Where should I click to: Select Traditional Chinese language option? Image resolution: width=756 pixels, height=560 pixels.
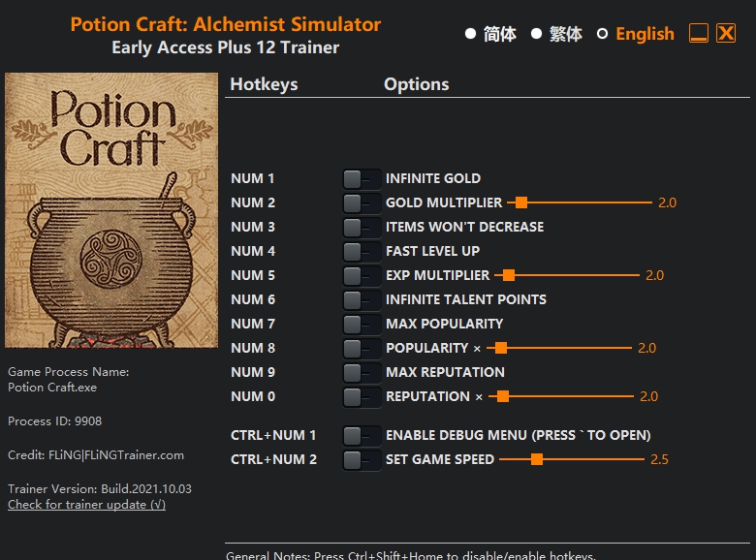pyautogui.click(x=557, y=34)
